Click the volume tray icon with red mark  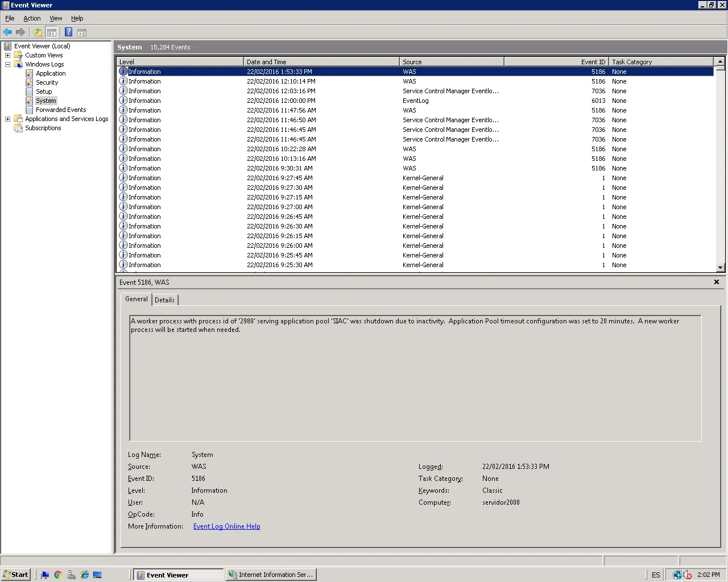tap(688, 575)
